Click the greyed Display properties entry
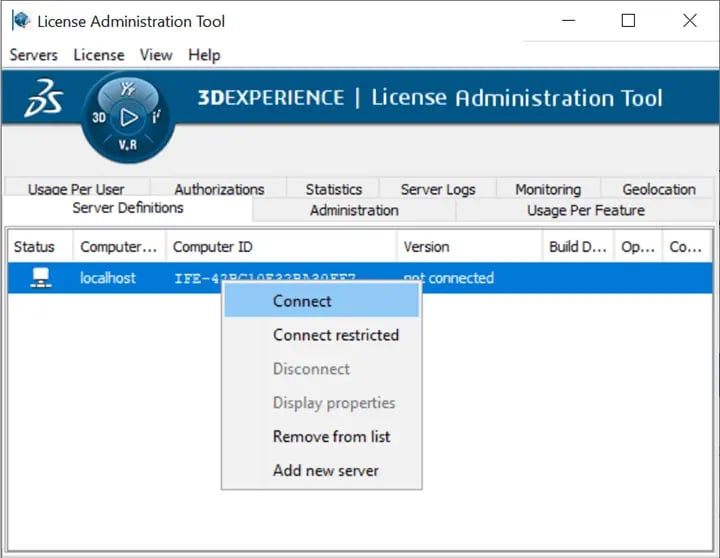 click(321, 403)
